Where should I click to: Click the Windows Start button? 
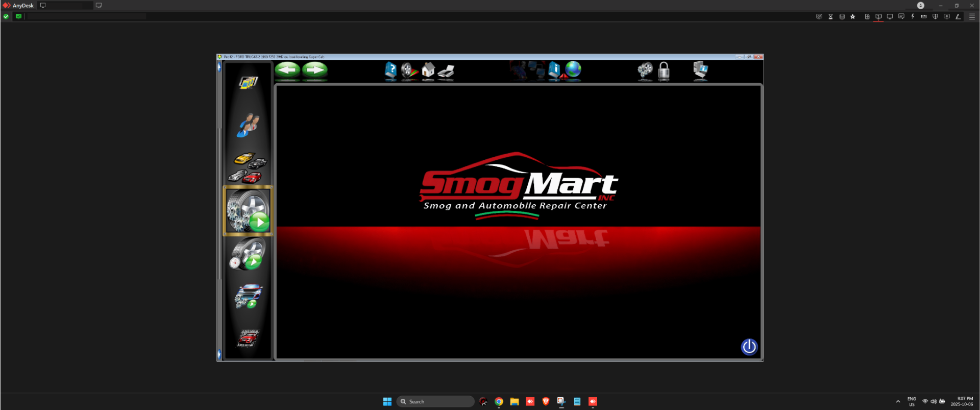tap(387, 401)
